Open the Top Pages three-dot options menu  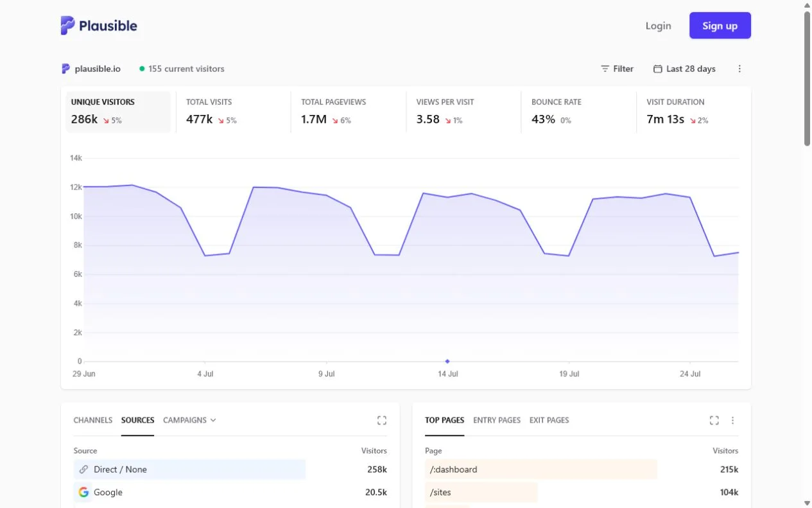pos(732,420)
